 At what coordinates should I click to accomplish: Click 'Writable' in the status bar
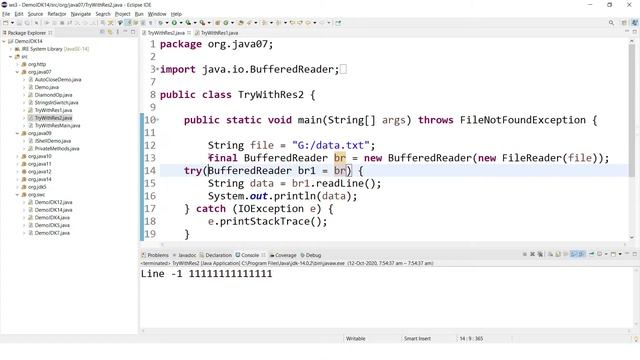pyautogui.click(x=356, y=338)
